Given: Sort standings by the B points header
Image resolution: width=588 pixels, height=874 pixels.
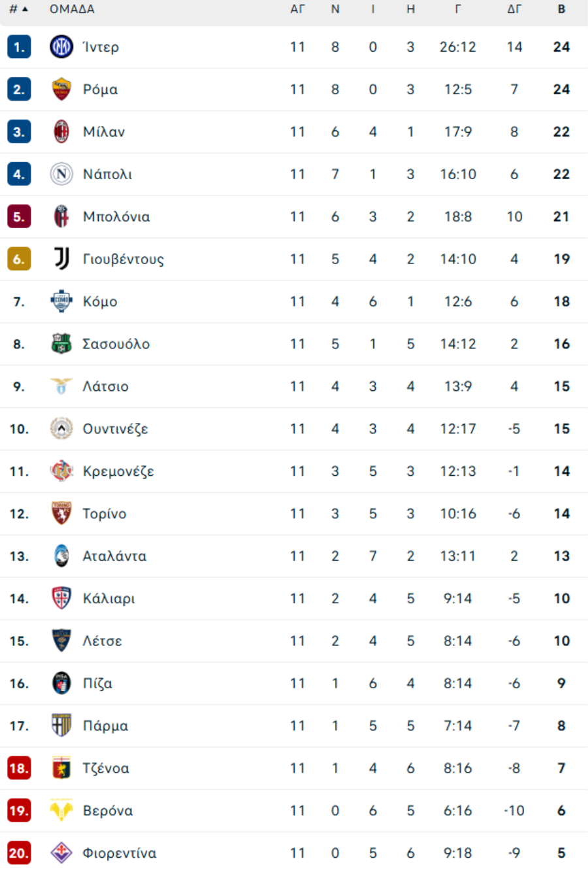Looking at the screenshot, I should 561,9.
